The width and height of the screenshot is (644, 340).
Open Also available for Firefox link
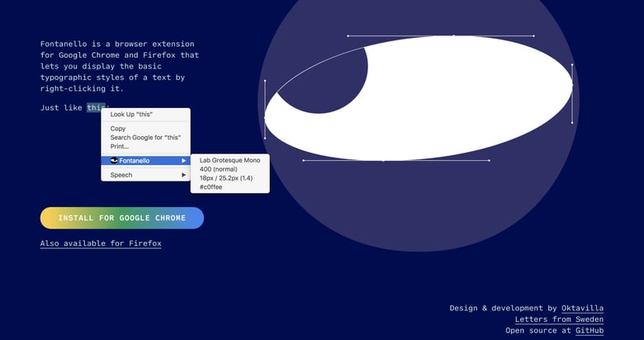[x=101, y=243]
